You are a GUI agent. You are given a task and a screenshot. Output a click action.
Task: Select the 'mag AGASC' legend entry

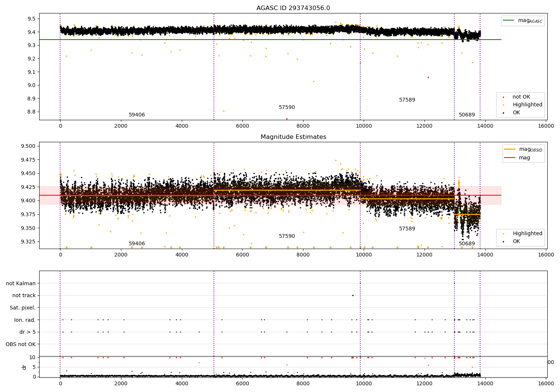(x=523, y=21)
